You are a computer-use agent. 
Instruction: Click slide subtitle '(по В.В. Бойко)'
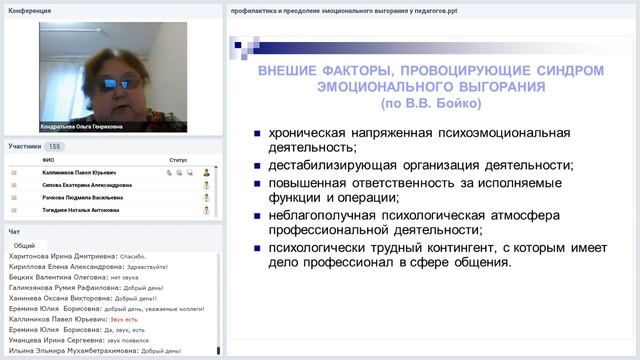(431, 103)
